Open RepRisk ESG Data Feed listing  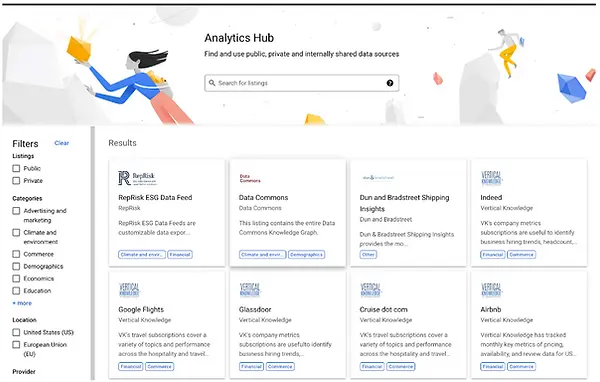[155, 198]
